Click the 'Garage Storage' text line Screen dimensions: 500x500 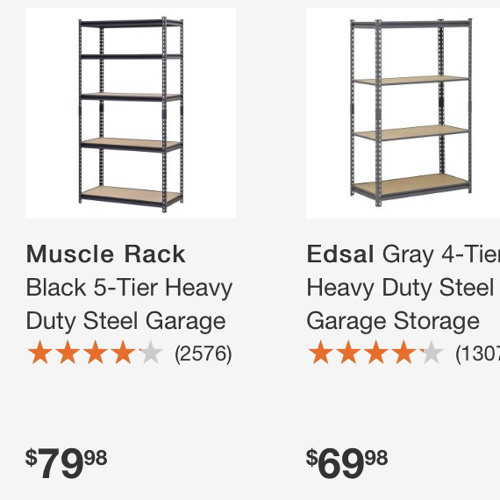point(393,321)
